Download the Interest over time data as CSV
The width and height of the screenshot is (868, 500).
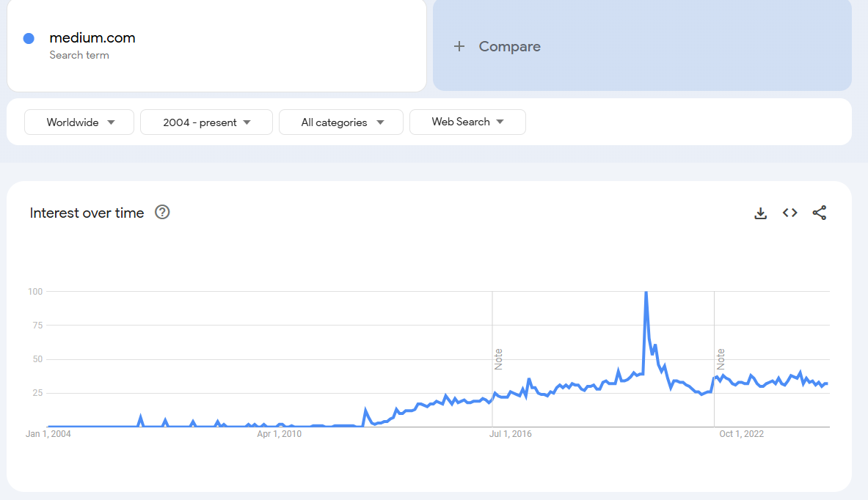pos(760,213)
